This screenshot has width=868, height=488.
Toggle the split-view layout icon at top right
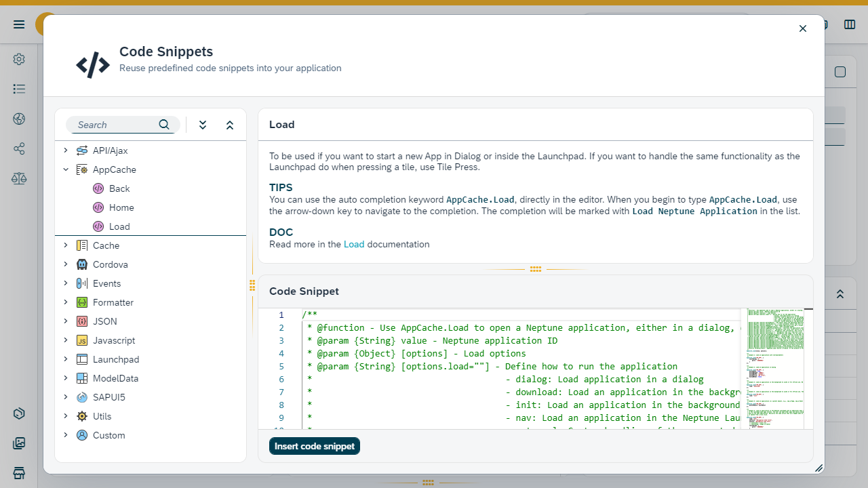click(x=850, y=24)
